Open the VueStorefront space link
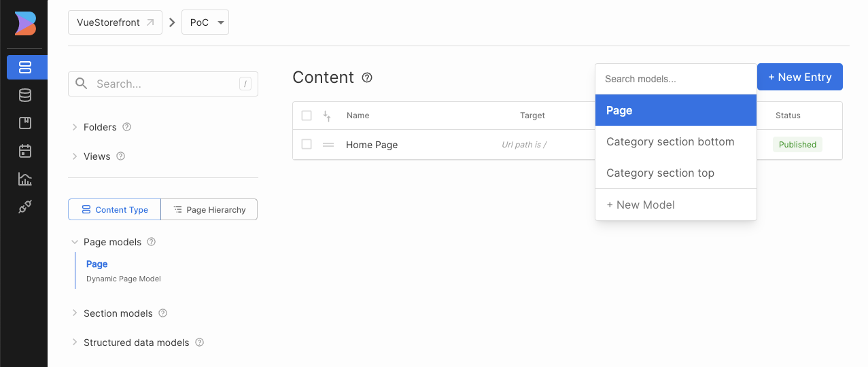Image resolution: width=868 pixels, height=367 pixels. (x=115, y=22)
